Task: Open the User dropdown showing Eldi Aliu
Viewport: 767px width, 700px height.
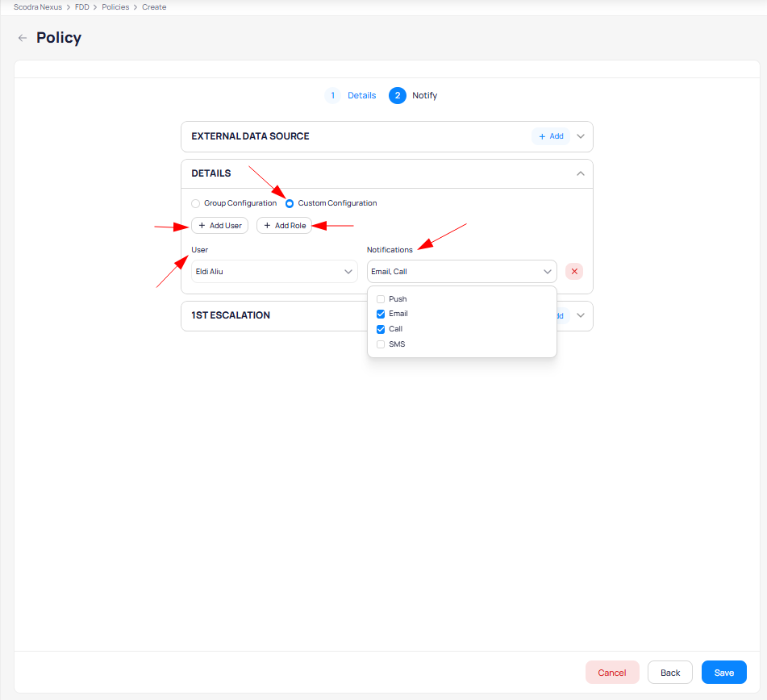Action: pyautogui.click(x=274, y=272)
